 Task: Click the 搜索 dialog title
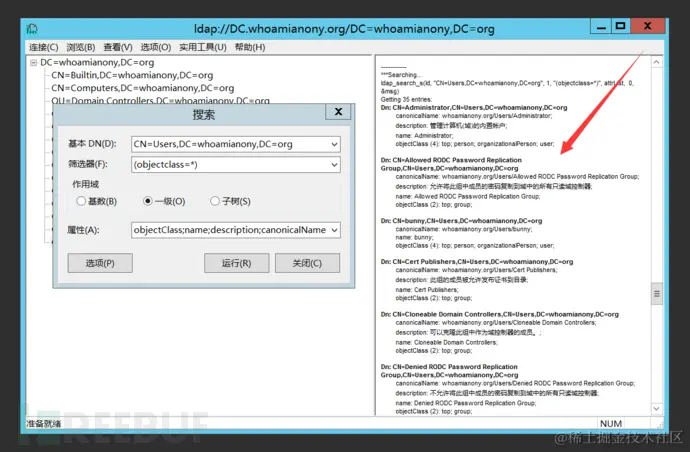(x=203, y=115)
